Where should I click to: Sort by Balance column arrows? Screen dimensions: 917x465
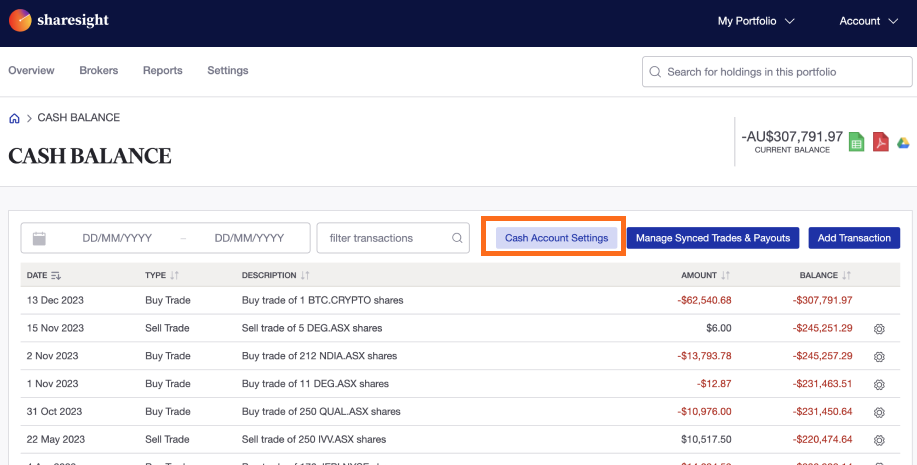846,275
